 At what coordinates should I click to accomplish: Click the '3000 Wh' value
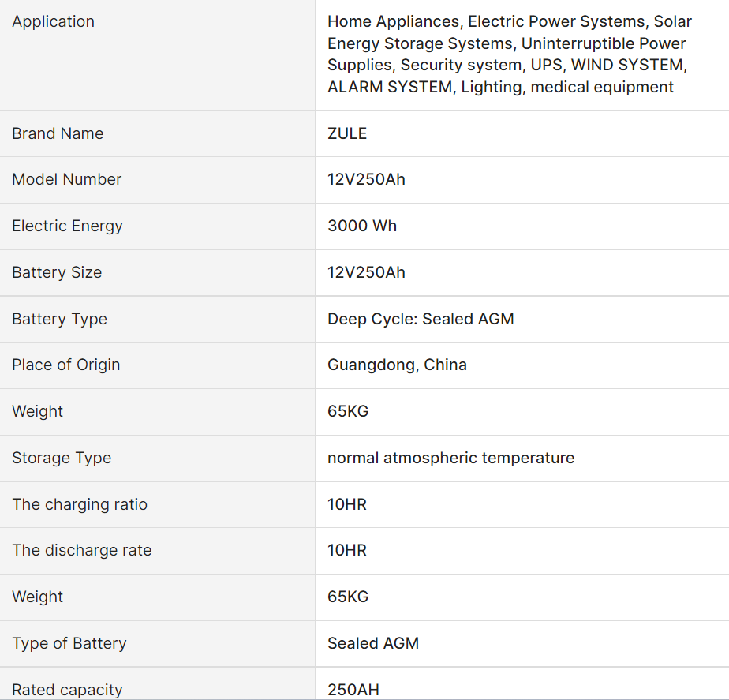click(361, 226)
